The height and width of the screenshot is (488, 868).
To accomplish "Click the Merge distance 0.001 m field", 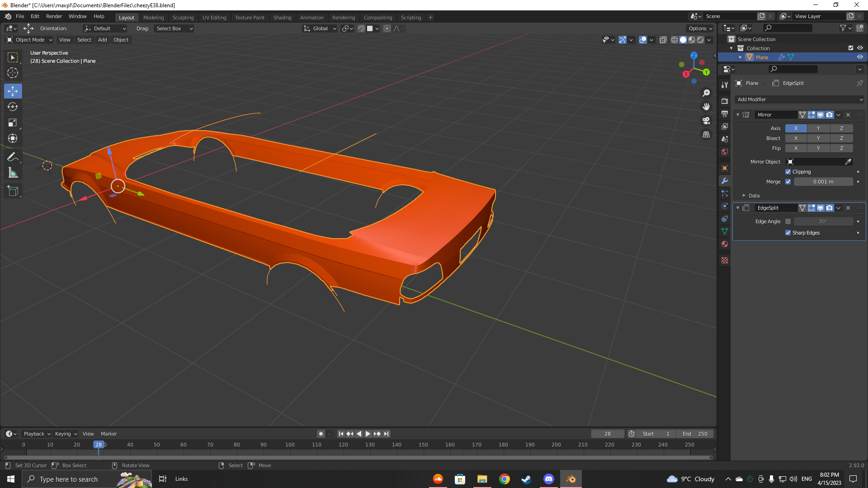I will click(x=823, y=182).
